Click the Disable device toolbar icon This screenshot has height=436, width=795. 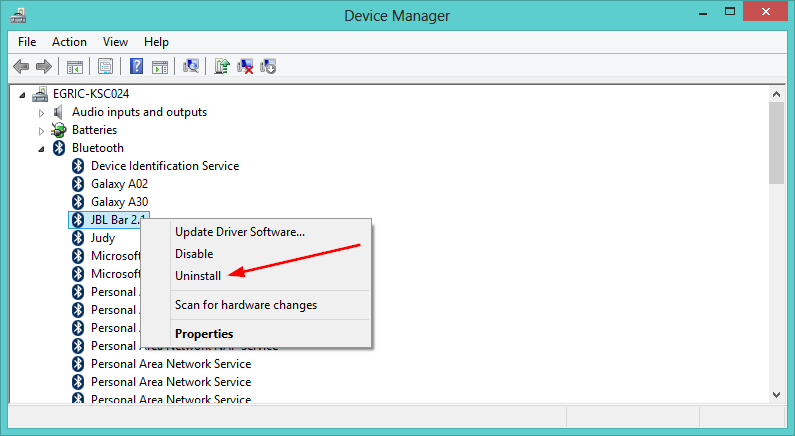point(268,66)
